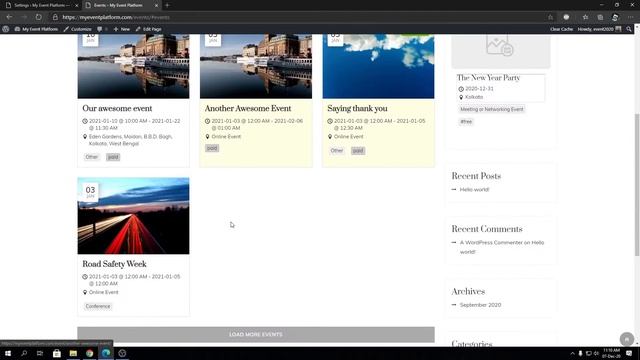Screen dimensions: 640x360
Task: Click Road Safety Week highway thumbnail
Action: tap(133, 216)
